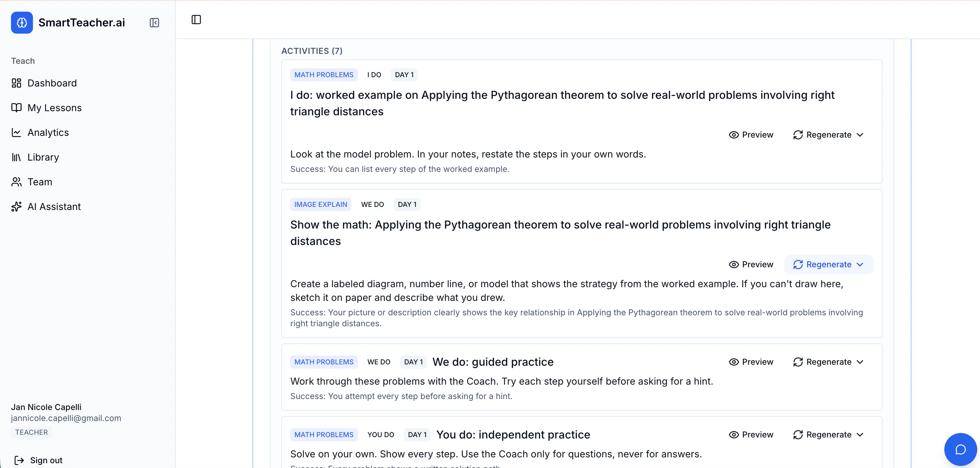Click the Team people icon
Image resolution: width=980 pixels, height=468 pixels.
(x=16, y=182)
